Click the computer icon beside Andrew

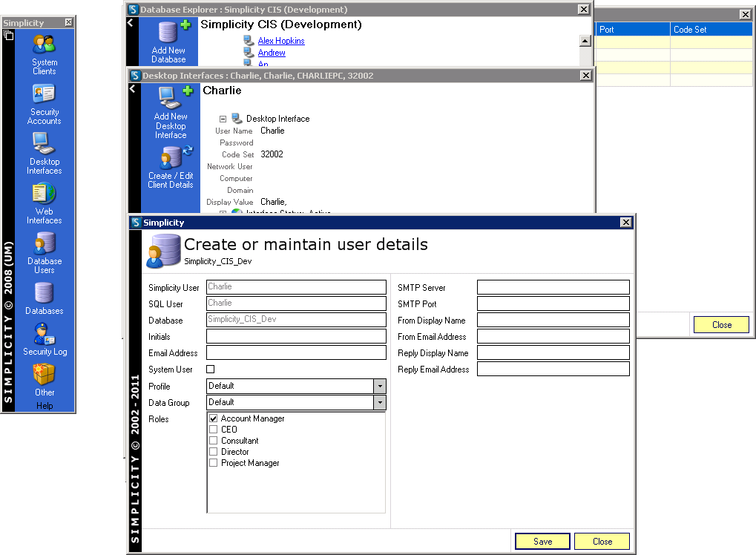point(249,52)
